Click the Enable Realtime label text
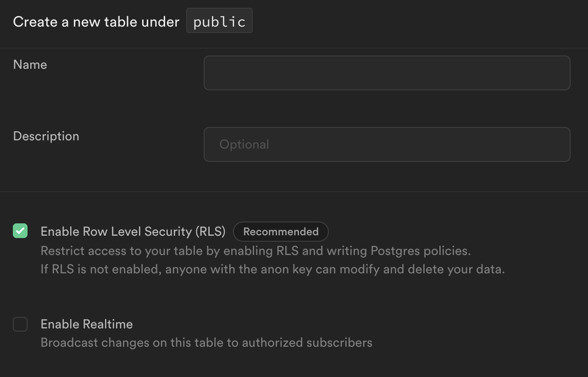Viewport: 588px width, 377px height. (87, 324)
